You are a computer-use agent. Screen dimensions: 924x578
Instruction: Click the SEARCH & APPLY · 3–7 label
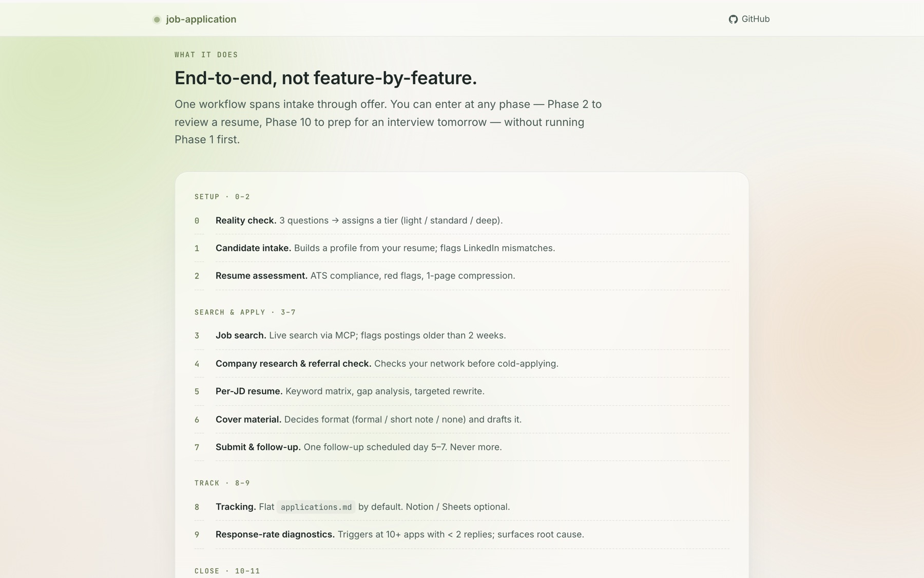pyautogui.click(x=245, y=312)
